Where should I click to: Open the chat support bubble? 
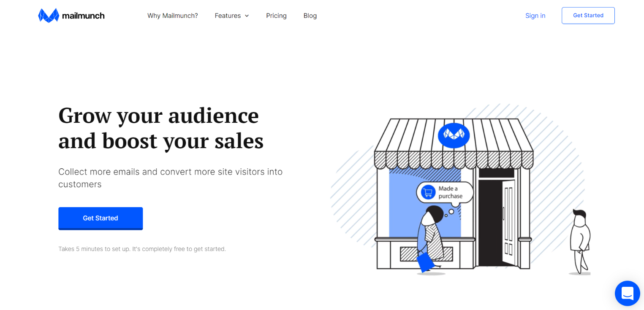(628, 293)
